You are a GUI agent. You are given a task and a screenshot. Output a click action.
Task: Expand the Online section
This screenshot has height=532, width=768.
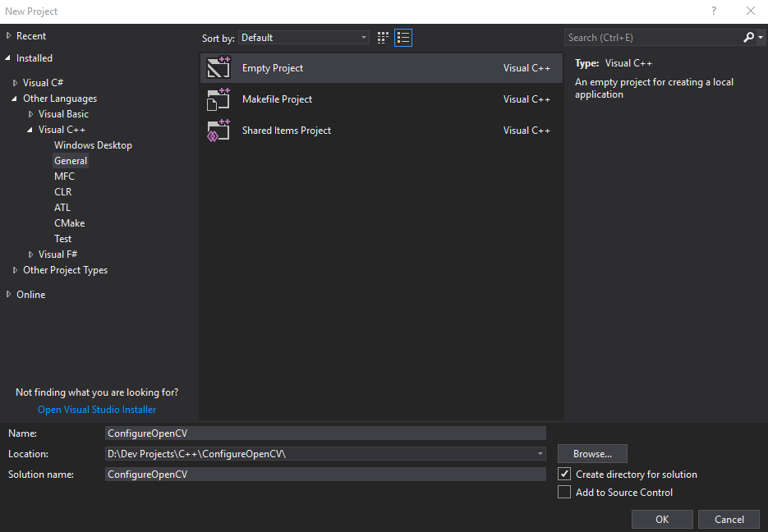9,295
